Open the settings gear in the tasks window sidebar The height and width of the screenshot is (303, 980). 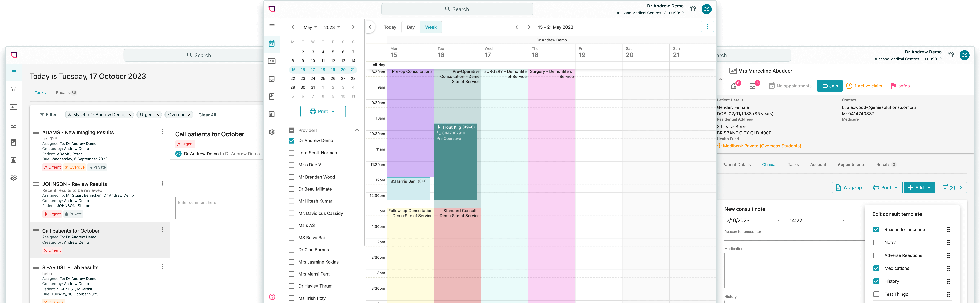(14, 178)
